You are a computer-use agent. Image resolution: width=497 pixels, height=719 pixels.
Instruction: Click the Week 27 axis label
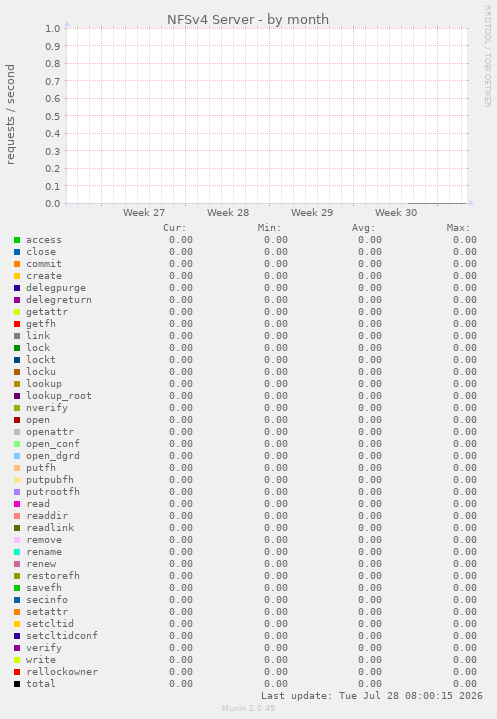coord(144,213)
